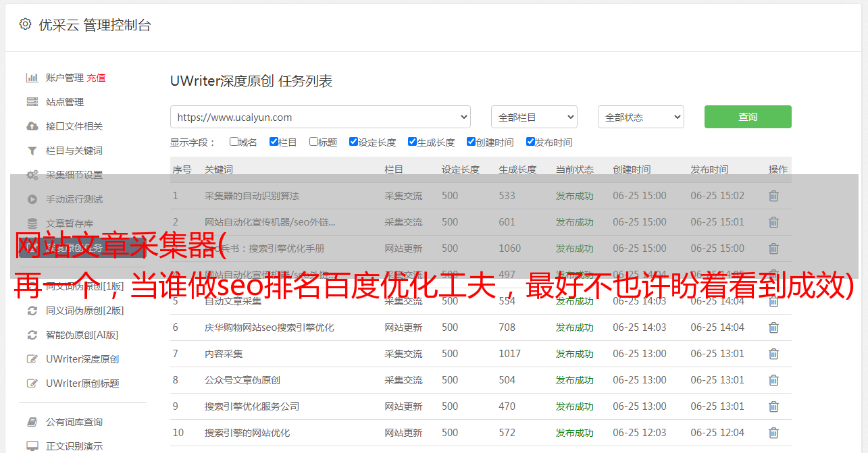This screenshot has height=453, width=868.
Task: Click the gears icon for 采集细节设置
Action: pos(32,175)
